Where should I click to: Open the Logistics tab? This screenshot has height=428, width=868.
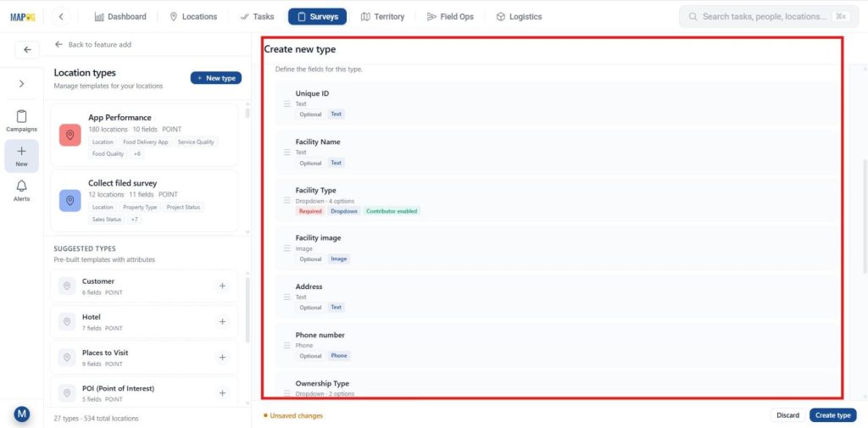[519, 17]
